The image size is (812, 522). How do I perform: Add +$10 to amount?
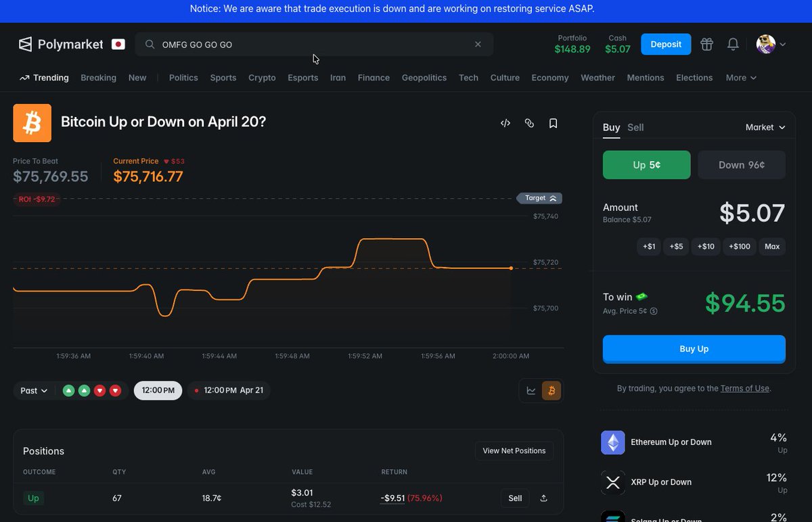click(x=706, y=247)
